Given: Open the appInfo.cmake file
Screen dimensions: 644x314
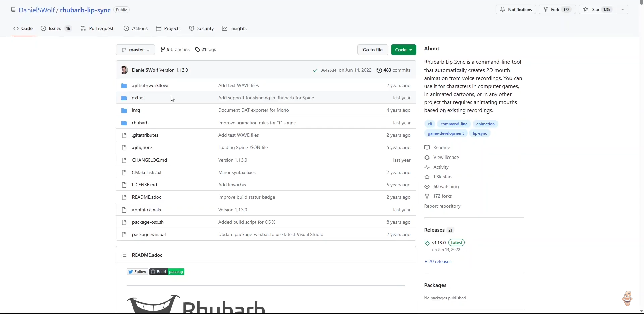Looking at the screenshot, I should click(147, 210).
